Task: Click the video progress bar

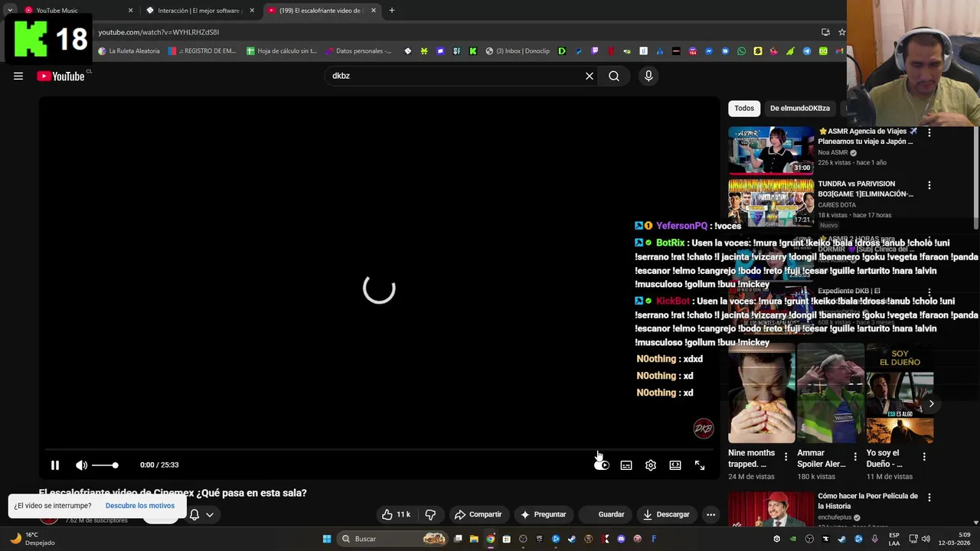Action: click(379, 450)
